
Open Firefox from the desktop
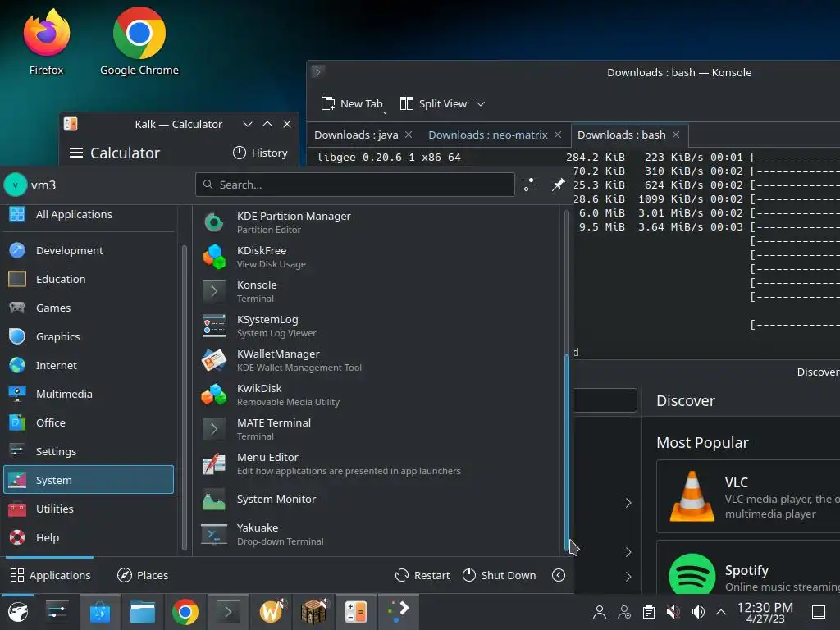tap(46, 42)
